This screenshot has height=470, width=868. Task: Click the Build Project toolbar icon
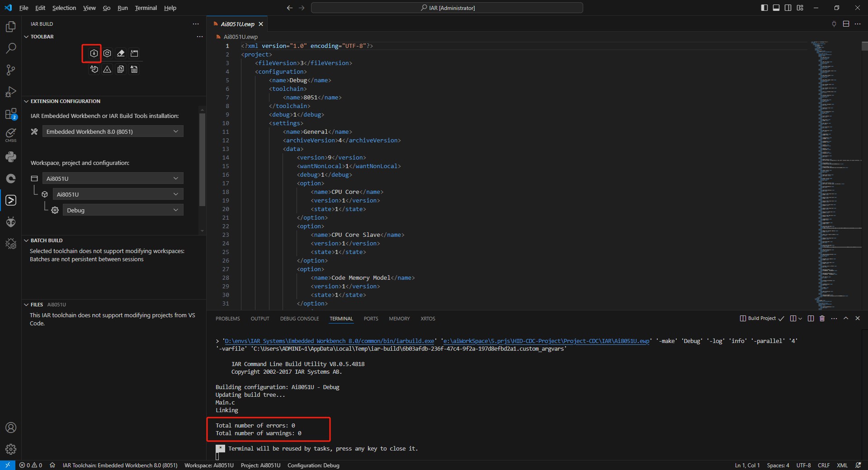point(94,53)
